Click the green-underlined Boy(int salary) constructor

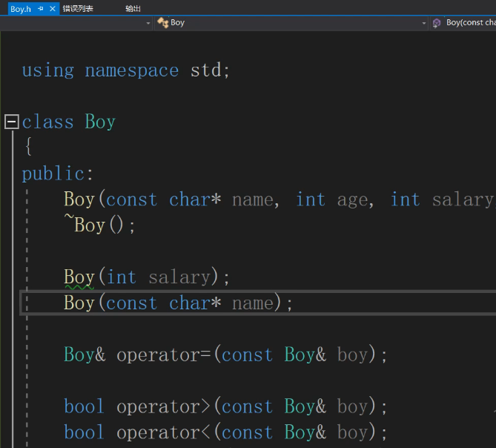79,277
